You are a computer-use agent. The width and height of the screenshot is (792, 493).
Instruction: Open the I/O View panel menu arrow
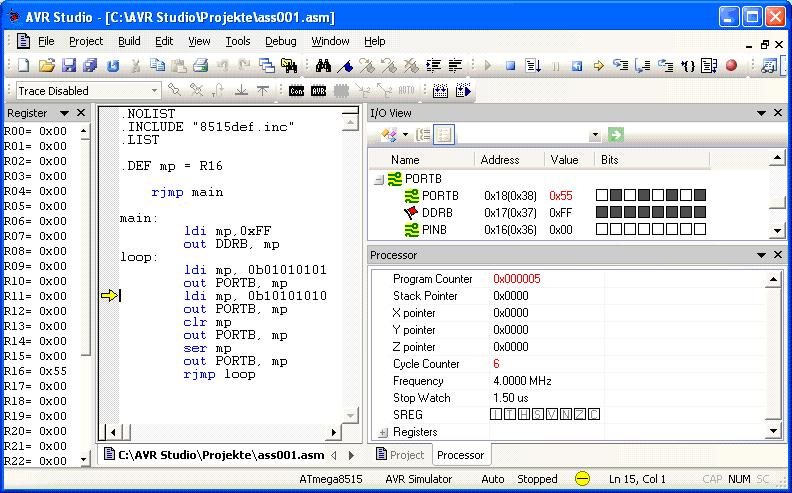(761, 113)
